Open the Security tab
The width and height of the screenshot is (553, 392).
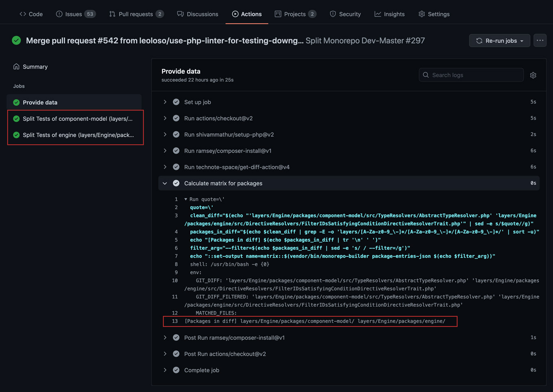(x=345, y=14)
